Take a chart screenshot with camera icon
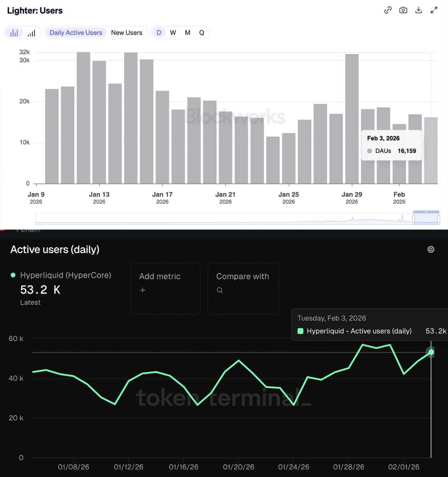This screenshot has width=448, height=477. [403, 10]
